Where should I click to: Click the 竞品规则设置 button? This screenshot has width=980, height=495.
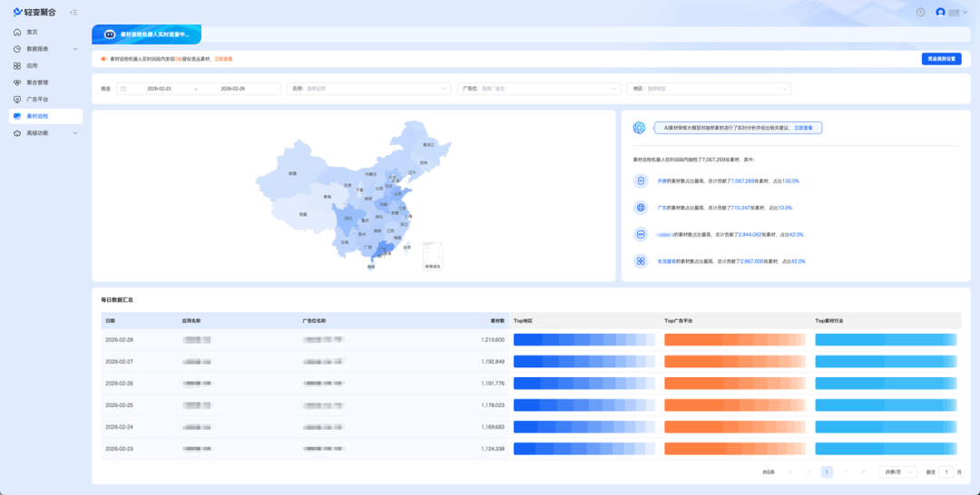(941, 59)
